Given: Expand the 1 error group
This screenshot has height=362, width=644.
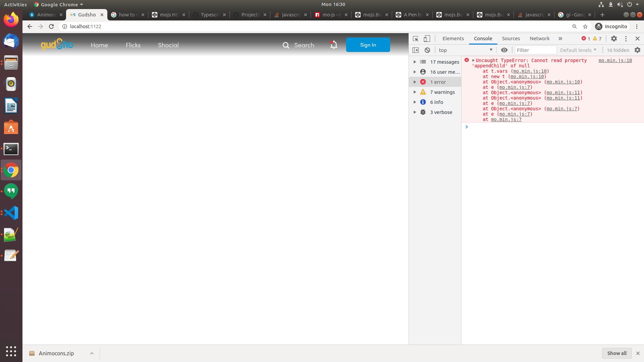Looking at the screenshot, I should 415,81.
